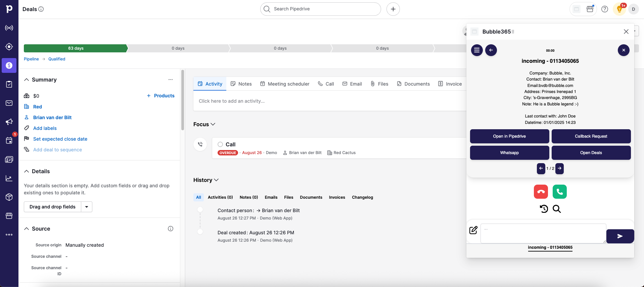Expand the Focus section dropdown

(x=213, y=124)
